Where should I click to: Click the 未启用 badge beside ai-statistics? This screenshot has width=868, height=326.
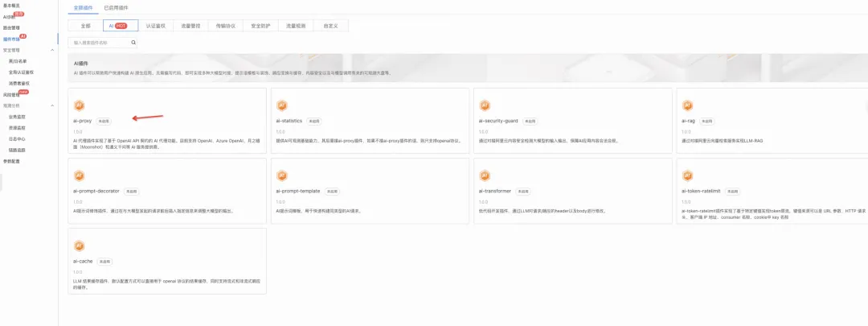coord(314,120)
